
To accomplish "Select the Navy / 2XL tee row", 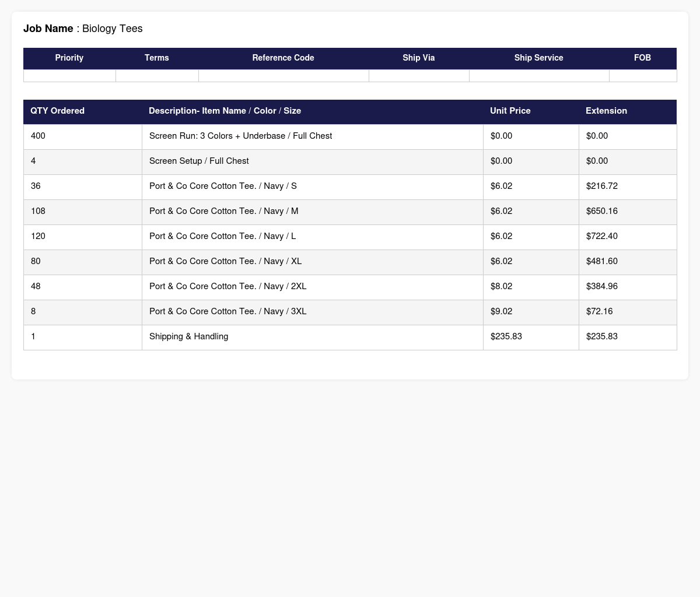I will pos(350,287).
